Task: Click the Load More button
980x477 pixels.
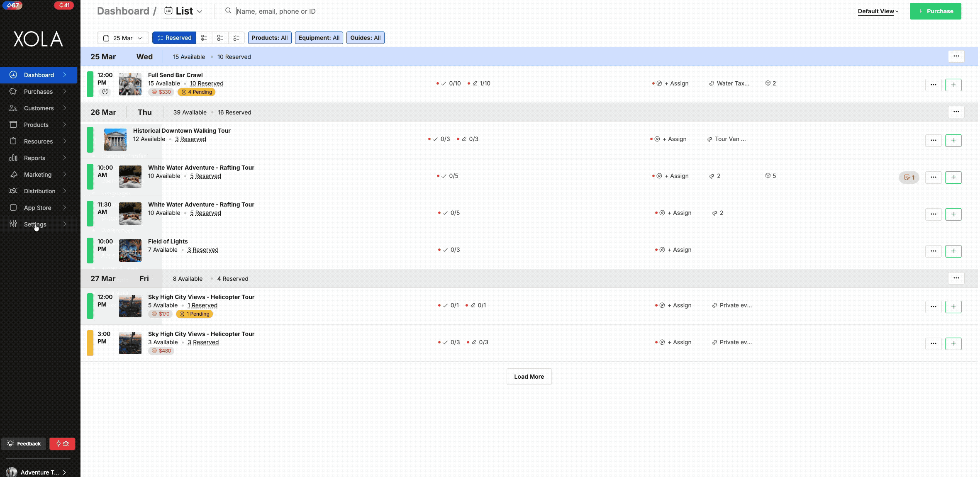Action: [x=529, y=376]
